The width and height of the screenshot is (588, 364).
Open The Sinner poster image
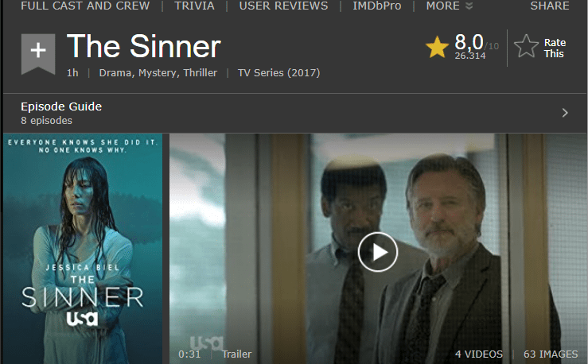83,249
